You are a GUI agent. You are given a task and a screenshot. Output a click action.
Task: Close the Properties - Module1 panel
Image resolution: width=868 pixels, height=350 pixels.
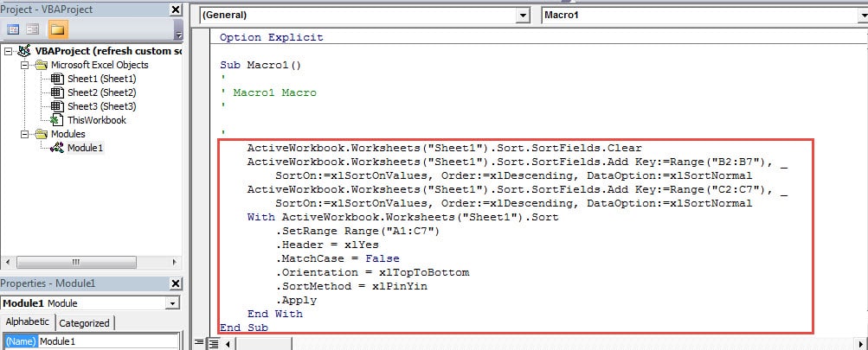click(x=175, y=284)
